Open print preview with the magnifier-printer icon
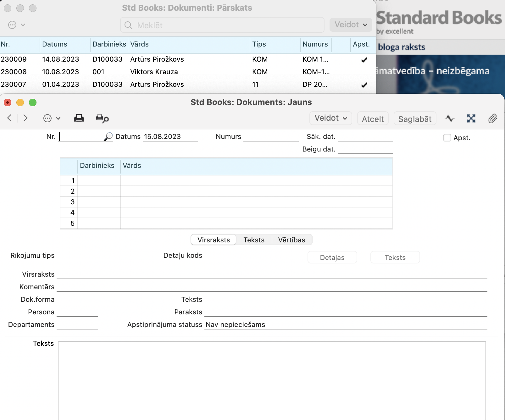This screenshot has height=420, width=505. tap(102, 119)
